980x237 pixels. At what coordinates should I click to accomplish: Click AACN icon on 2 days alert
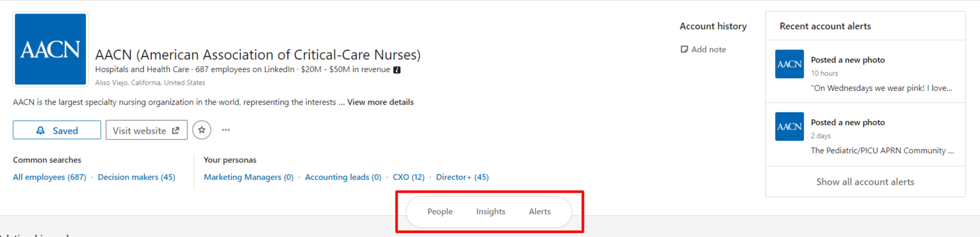789,127
